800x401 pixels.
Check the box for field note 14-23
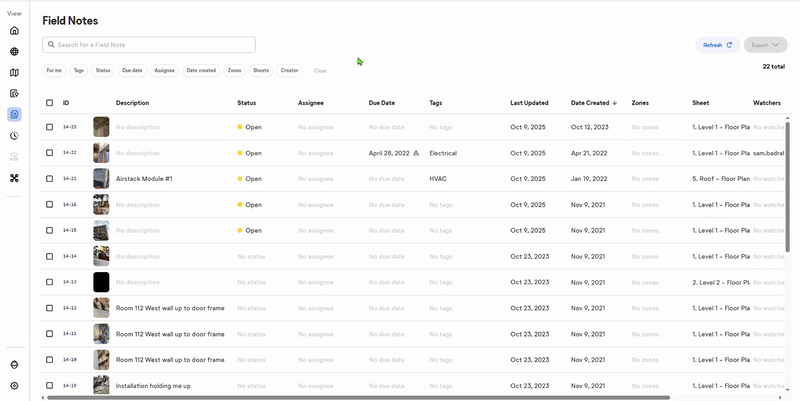49,127
